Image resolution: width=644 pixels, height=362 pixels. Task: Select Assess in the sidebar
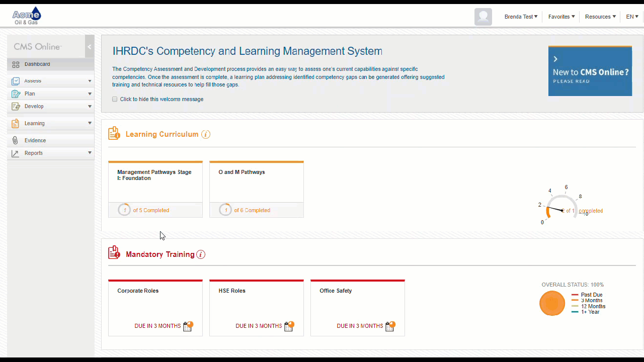(x=50, y=81)
